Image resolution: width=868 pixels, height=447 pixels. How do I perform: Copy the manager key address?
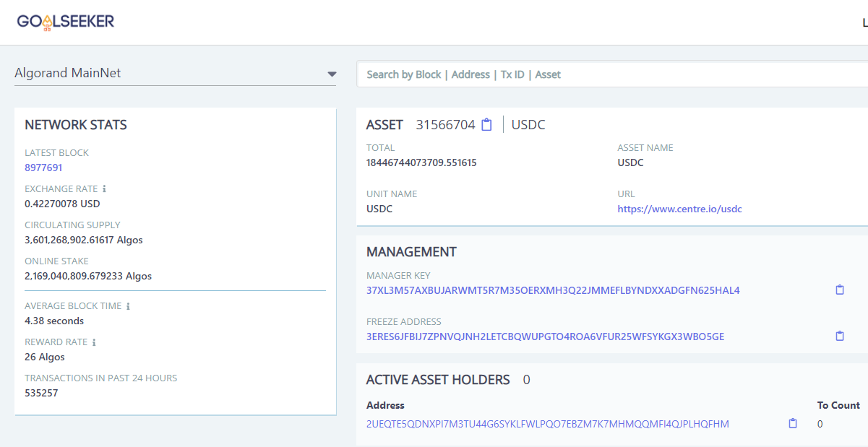pyautogui.click(x=840, y=290)
